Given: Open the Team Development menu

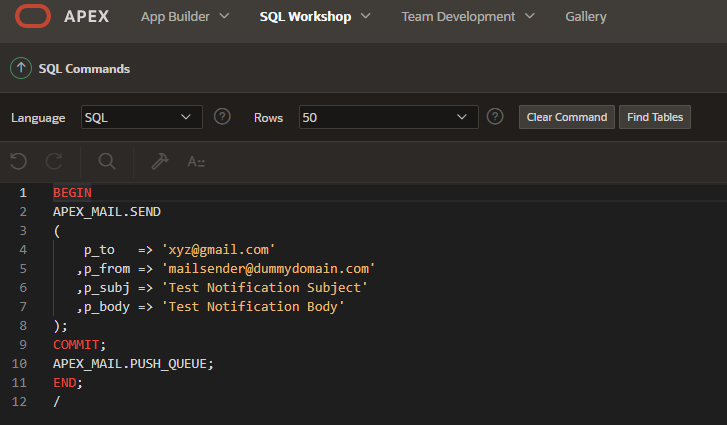Looking at the screenshot, I should pos(458,17).
